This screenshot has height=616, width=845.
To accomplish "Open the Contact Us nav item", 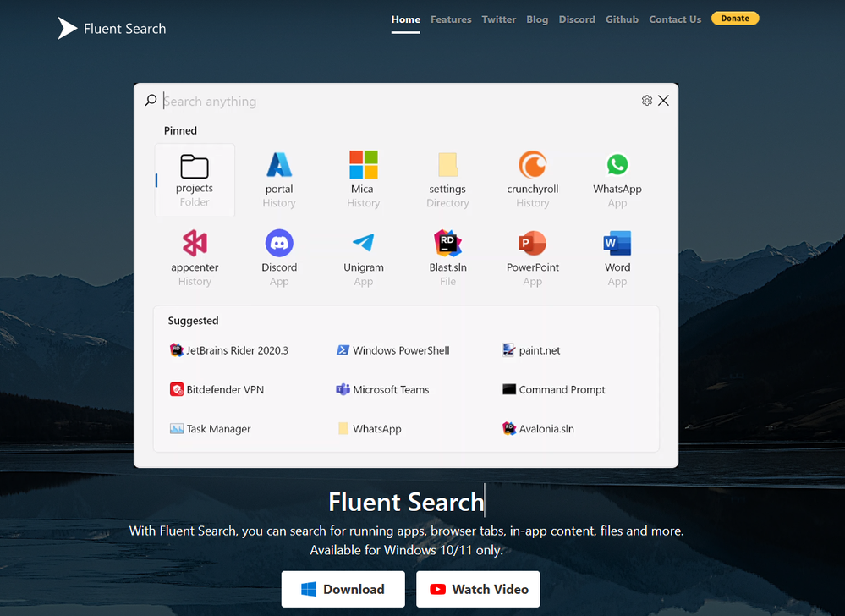I will click(675, 20).
